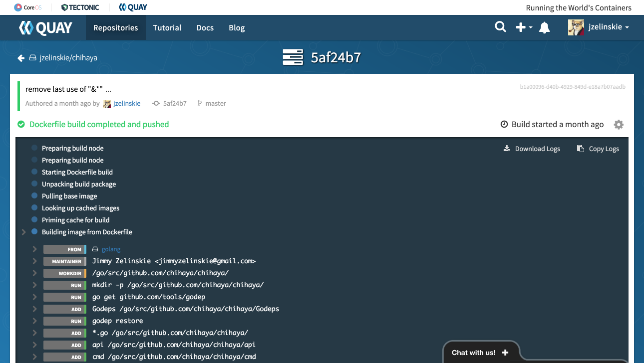Viewport: 644px width, 363px height.
Task: Click the Unpacking build package phase dot
Action: pyautogui.click(x=34, y=184)
